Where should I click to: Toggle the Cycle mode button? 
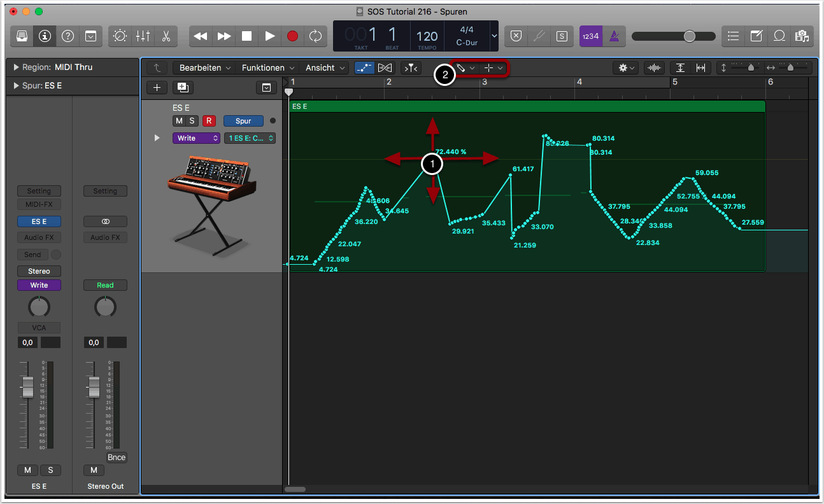click(x=315, y=36)
